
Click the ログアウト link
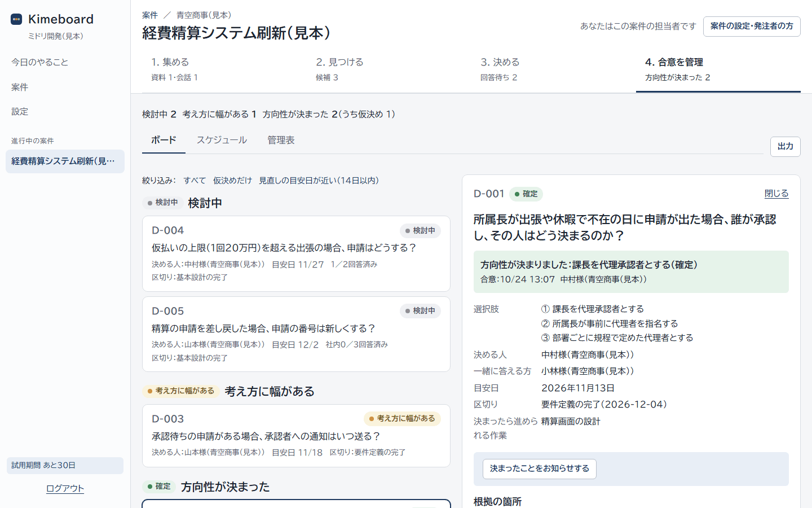[65, 488]
